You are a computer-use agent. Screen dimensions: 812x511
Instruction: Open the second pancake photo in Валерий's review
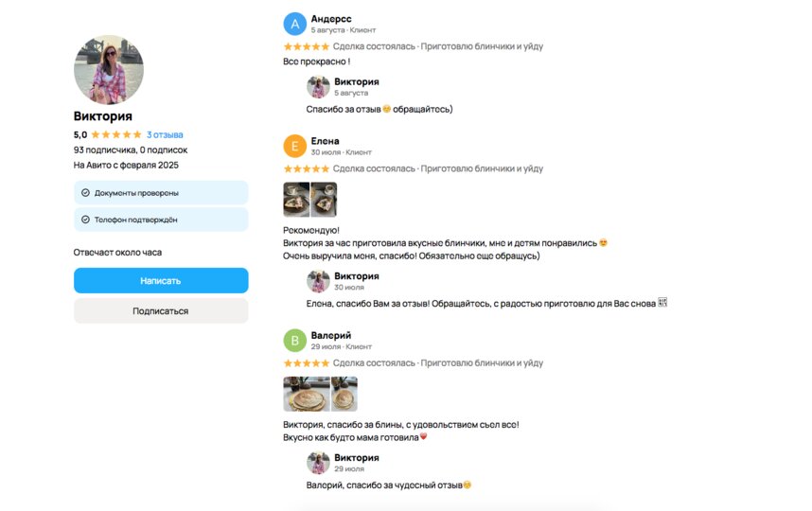click(x=344, y=394)
